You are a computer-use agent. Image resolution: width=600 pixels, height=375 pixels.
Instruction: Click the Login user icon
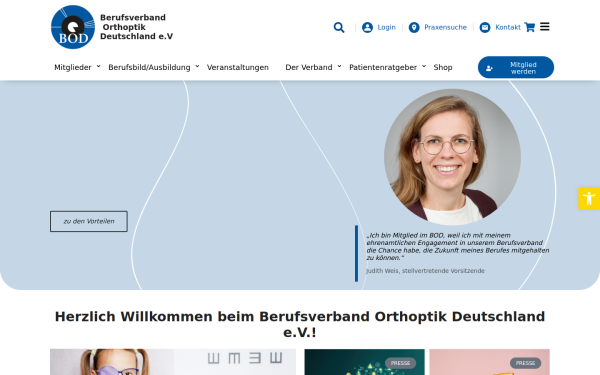367,28
